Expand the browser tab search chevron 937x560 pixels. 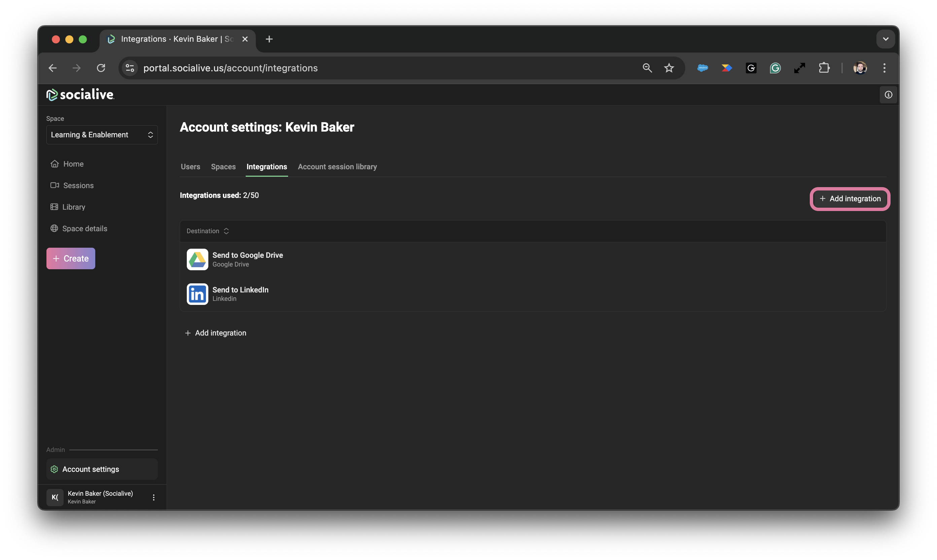(885, 39)
